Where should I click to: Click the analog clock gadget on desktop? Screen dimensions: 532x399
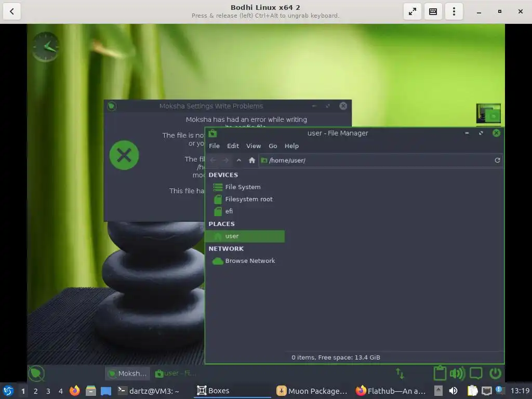[x=46, y=47]
